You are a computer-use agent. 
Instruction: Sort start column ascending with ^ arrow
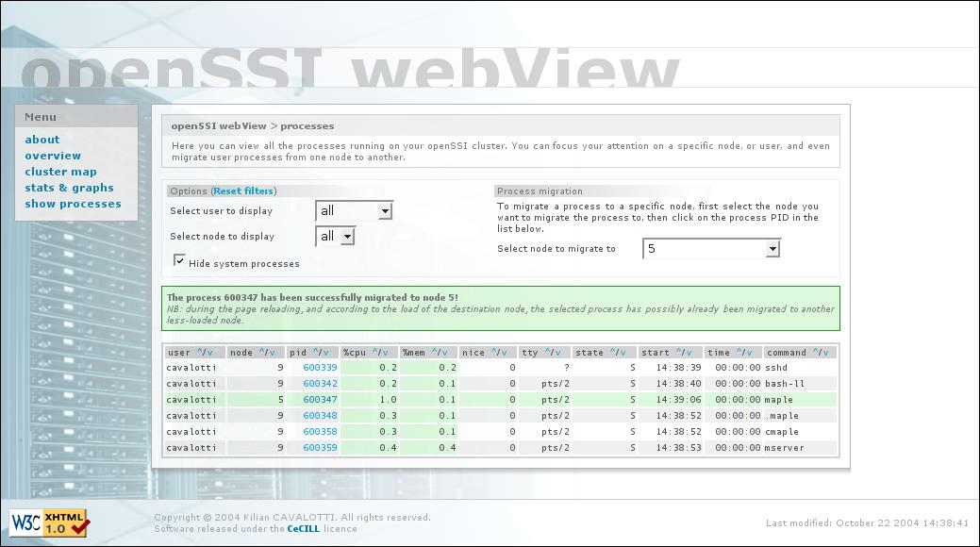click(x=679, y=352)
